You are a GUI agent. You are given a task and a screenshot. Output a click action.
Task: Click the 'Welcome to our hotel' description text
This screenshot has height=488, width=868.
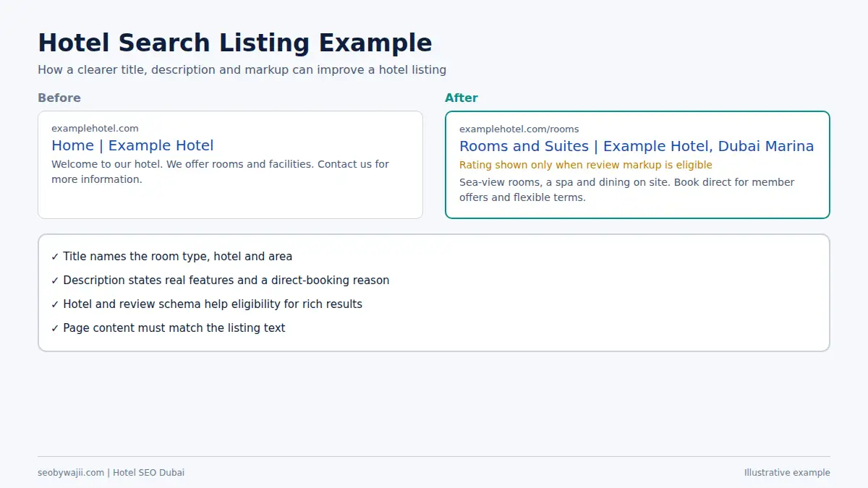[220, 172]
